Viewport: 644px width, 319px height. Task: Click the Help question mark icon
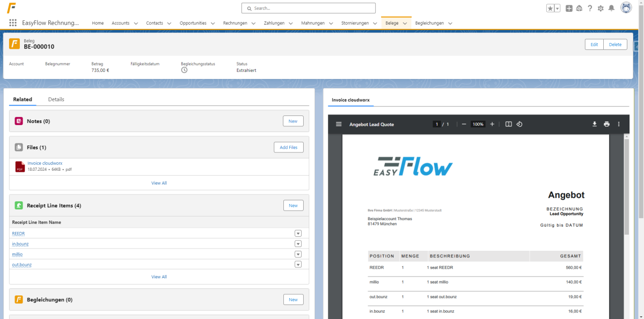coord(590,8)
